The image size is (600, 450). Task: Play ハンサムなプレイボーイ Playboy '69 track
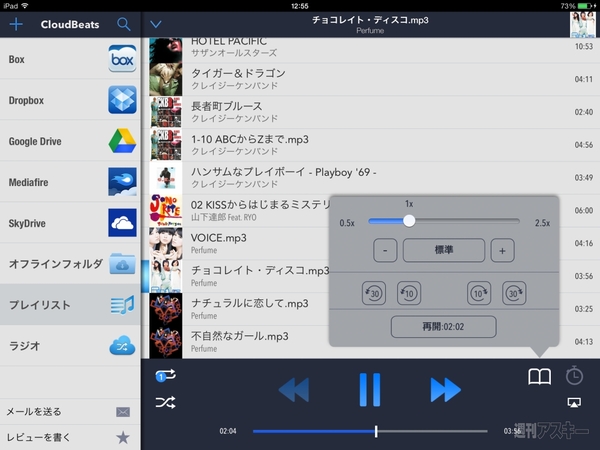click(x=370, y=178)
